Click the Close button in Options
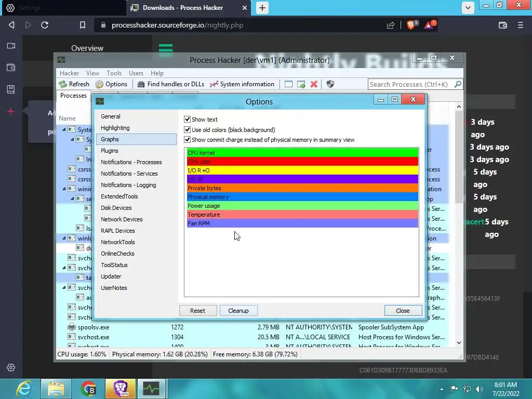 click(403, 311)
